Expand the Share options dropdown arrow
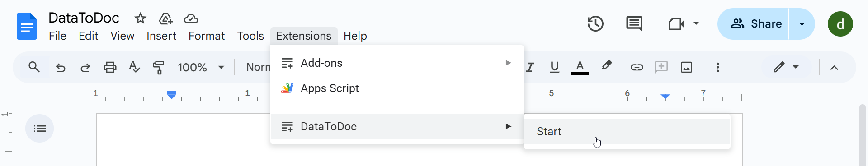Viewport: 868px width, 166px height. point(802,24)
